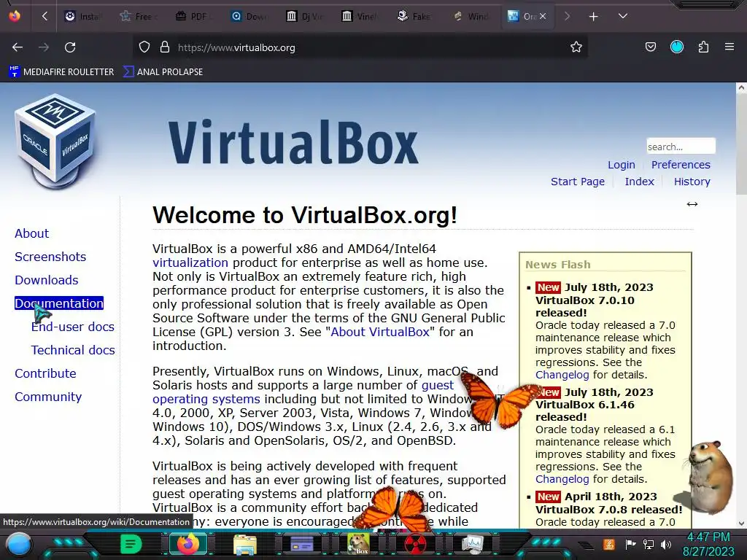Viewport: 747px width, 560px height.
Task: Go back with the back arrow
Action: (18, 47)
